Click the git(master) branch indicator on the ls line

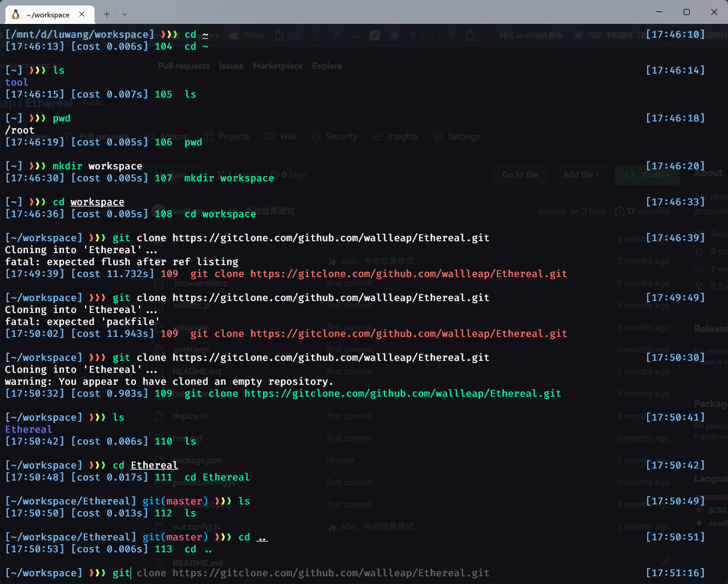coord(175,501)
